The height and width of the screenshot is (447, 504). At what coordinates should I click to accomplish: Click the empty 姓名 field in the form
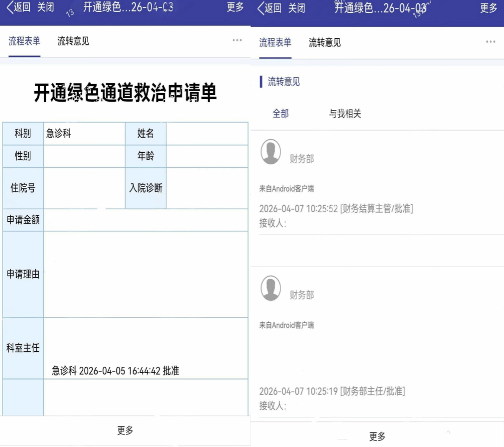point(207,134)
